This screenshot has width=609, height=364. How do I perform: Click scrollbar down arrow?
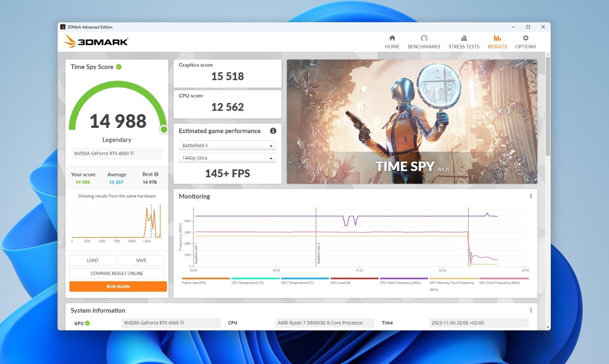(x=548, y=327)
